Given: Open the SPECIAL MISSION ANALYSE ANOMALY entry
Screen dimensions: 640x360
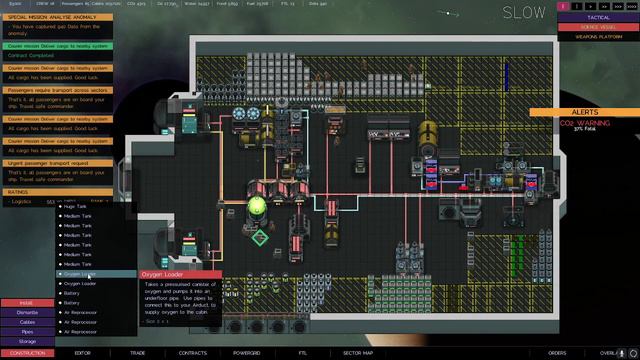Looking at the screenshot, I should click(58, 18).
